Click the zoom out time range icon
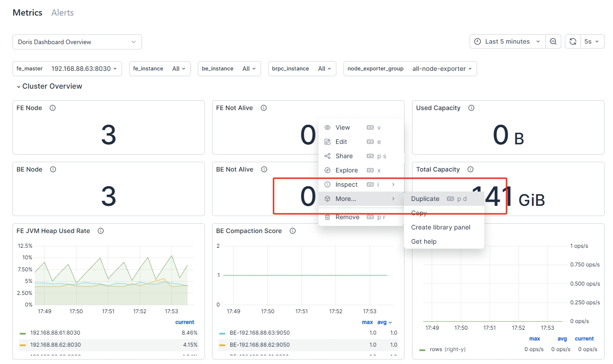The width and height of the screenshot is (613, 364). click(553, 41)
